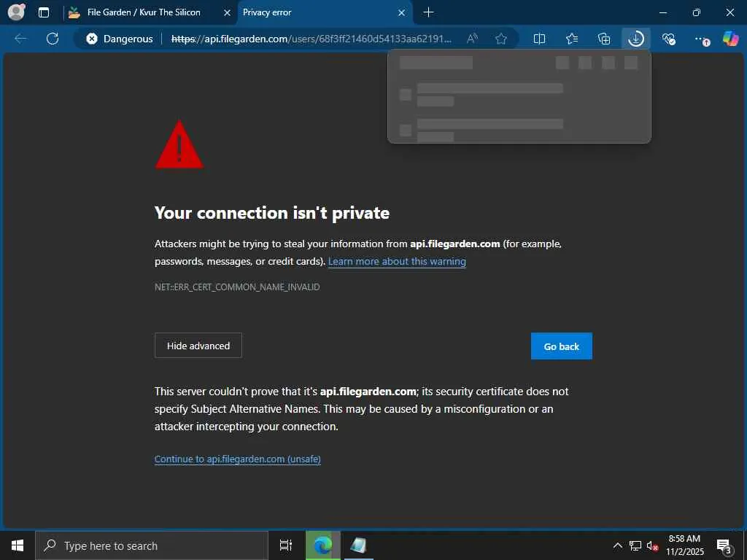Viewport: 747px width, 560px height.
Task: Click the NET::ERR_CERT_COMMON_NAME_INVALID error code
Action: tap(237, 287)
